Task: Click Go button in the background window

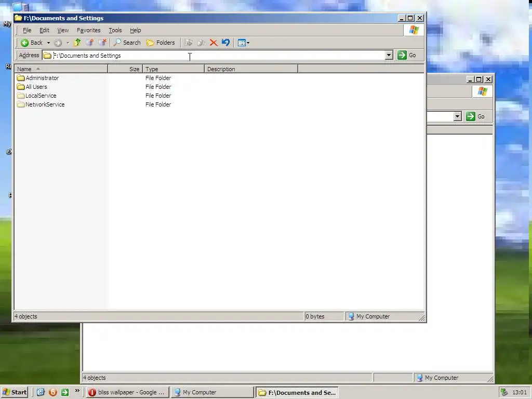Action: (475, 116)
